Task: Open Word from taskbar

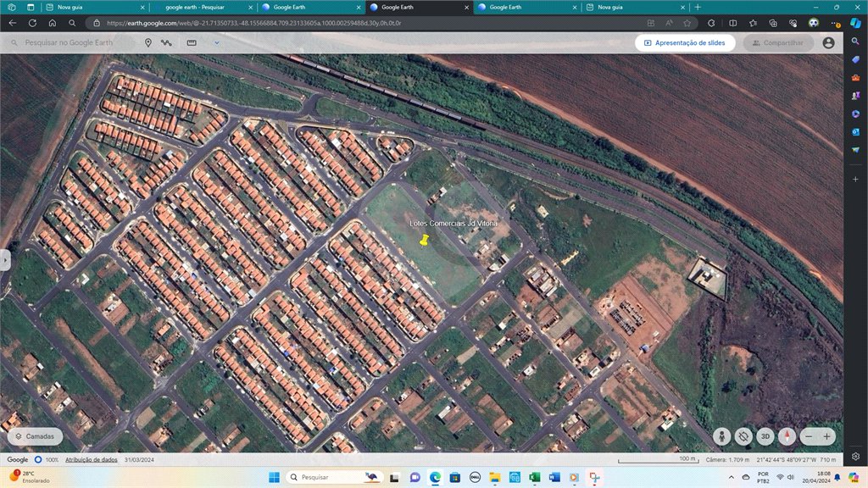Action: tap(554, 477)
